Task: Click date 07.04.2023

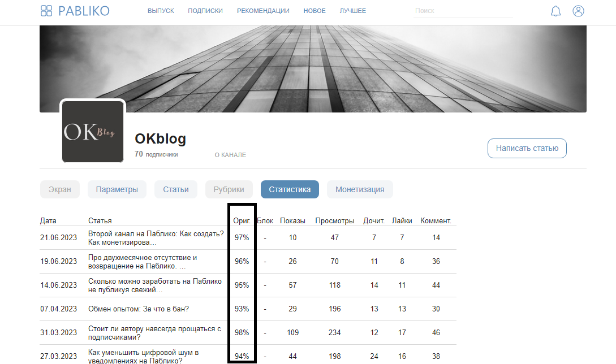Action: [x=58, y=309]
